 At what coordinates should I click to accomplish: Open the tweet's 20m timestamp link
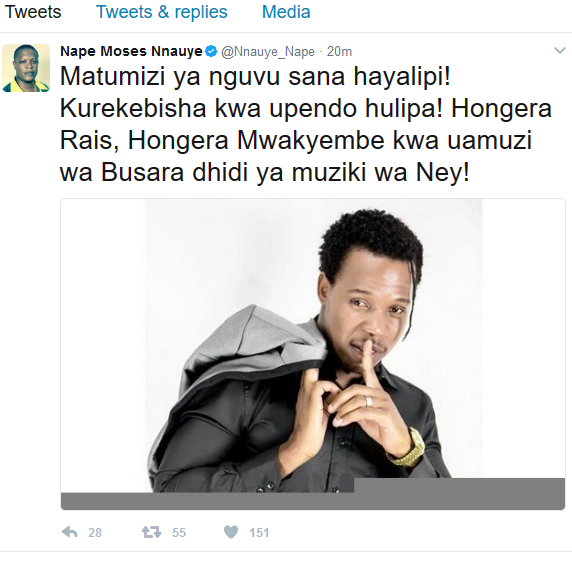tap(339, 52)
